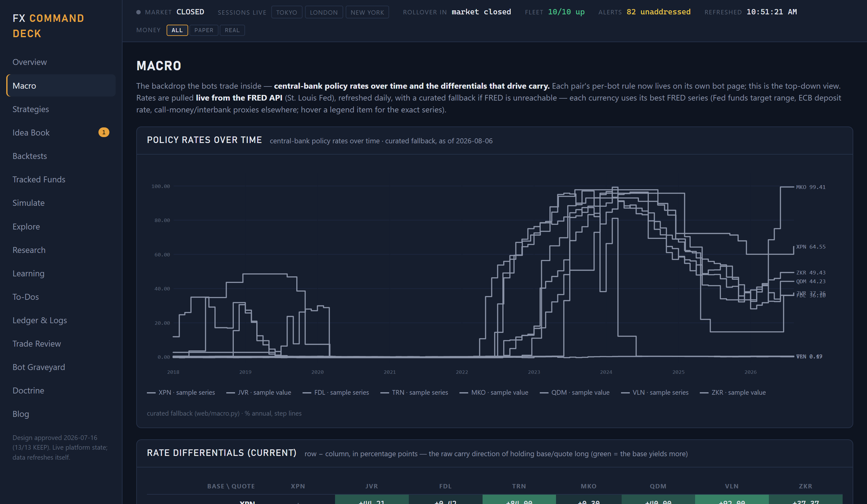Image resolution: width=867 pixels, height=504 pixels.
Task: Switch money filter to PAPER
Action: point(204,30)
